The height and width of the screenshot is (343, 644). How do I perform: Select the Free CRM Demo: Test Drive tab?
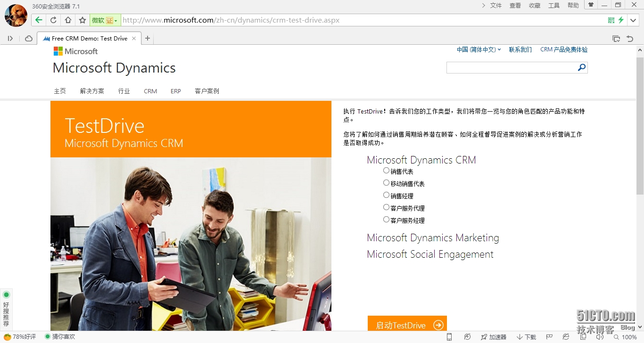point(89,39)
